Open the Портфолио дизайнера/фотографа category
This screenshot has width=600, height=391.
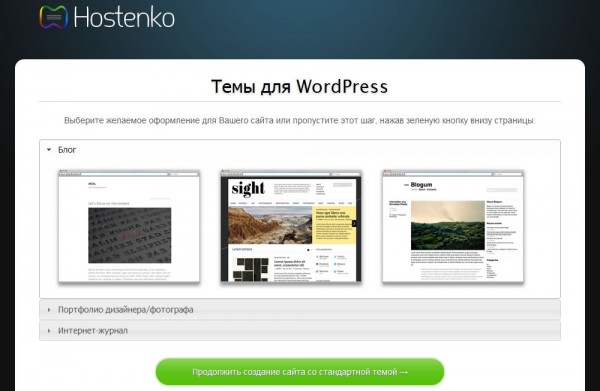point(300,310)
